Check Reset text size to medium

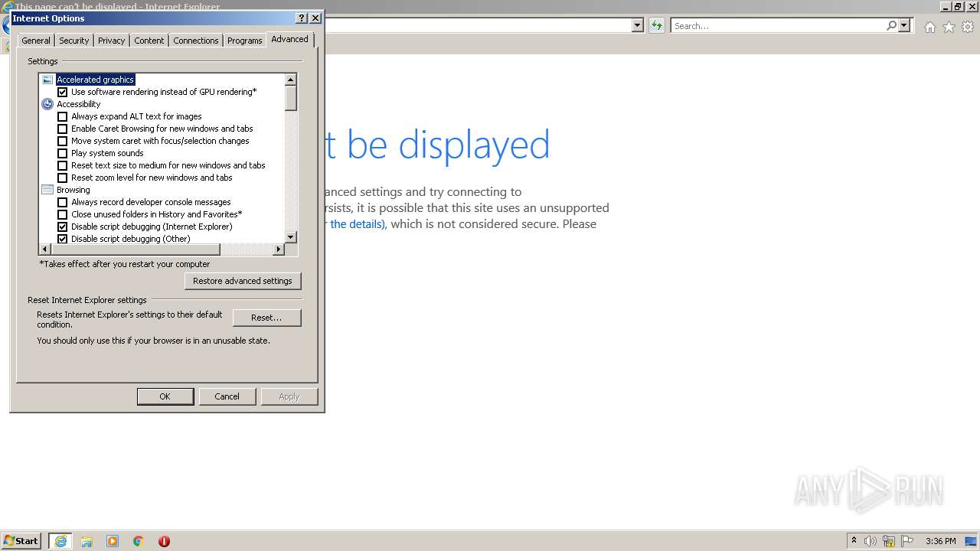point(63,165)
